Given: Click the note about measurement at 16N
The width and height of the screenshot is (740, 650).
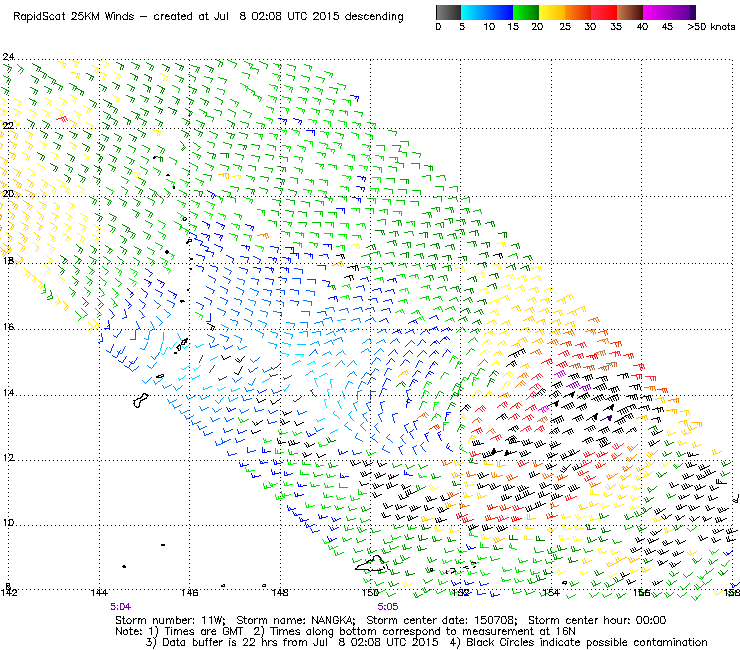Looking at the screenshot, I should click(414, 632).
